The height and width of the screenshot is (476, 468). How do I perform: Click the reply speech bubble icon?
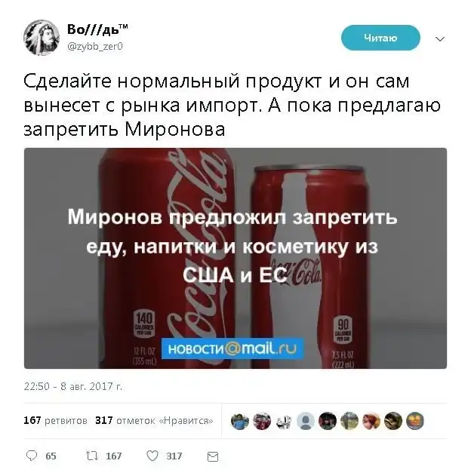point(32,456)
